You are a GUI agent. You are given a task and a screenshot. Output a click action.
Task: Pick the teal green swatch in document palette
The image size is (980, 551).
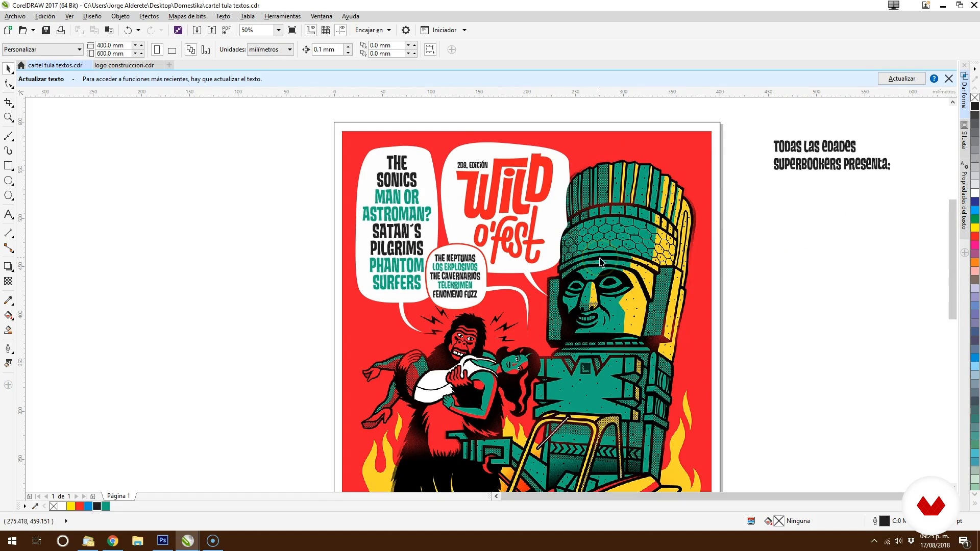click(x=106, y=506)
